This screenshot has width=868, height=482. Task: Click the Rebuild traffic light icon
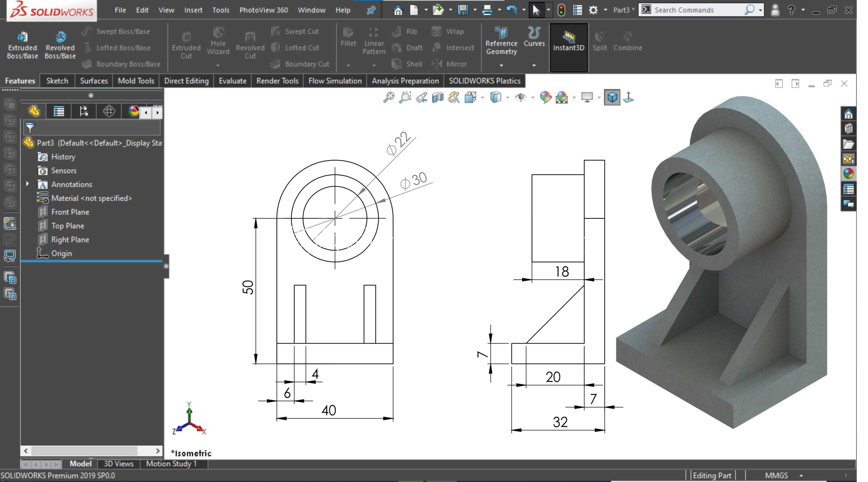pyautogui.click(x=561, y=10)
